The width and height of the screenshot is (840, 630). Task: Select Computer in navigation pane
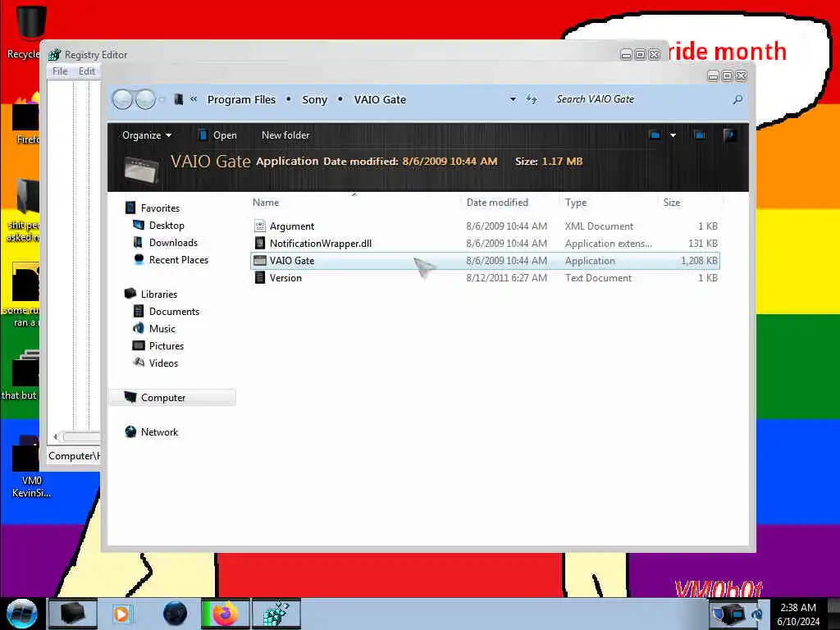coord(172,398)
